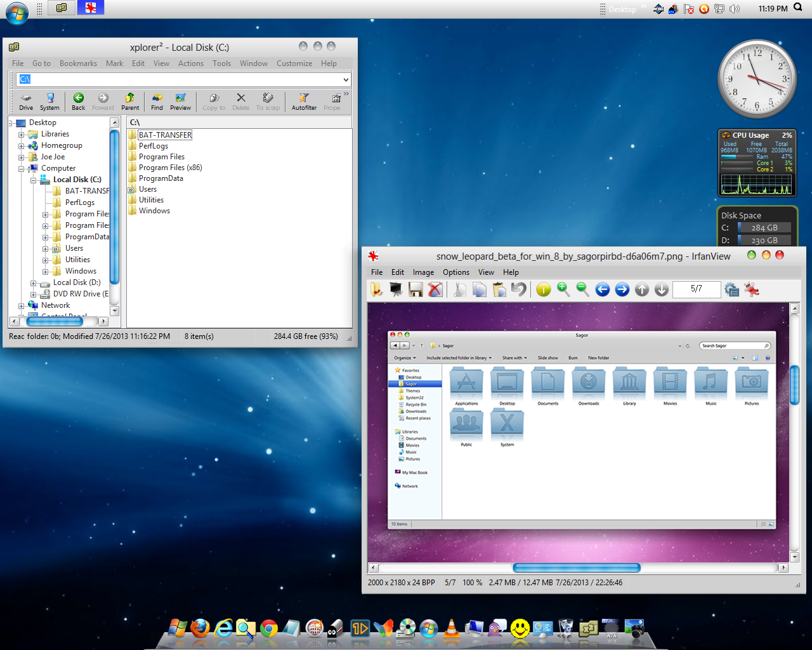Click the Save floppy icon in IrfanView
This screenshot has width=812, height=650.
(416, 289)
